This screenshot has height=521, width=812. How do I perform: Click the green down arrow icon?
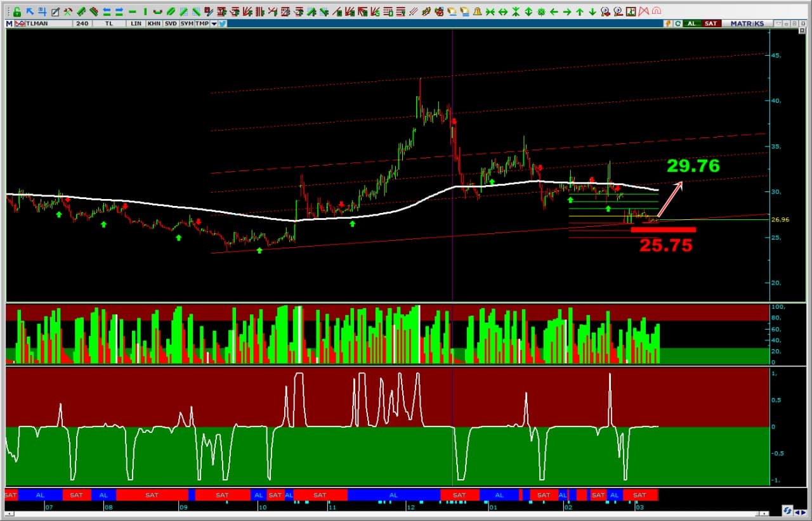592,11
